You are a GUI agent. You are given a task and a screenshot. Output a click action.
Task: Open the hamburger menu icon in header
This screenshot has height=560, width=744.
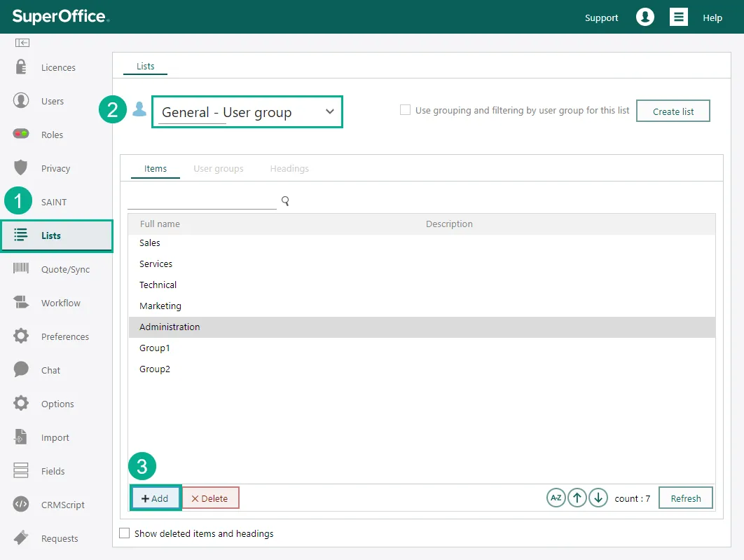pyautogui.click(x=678, y=18)
